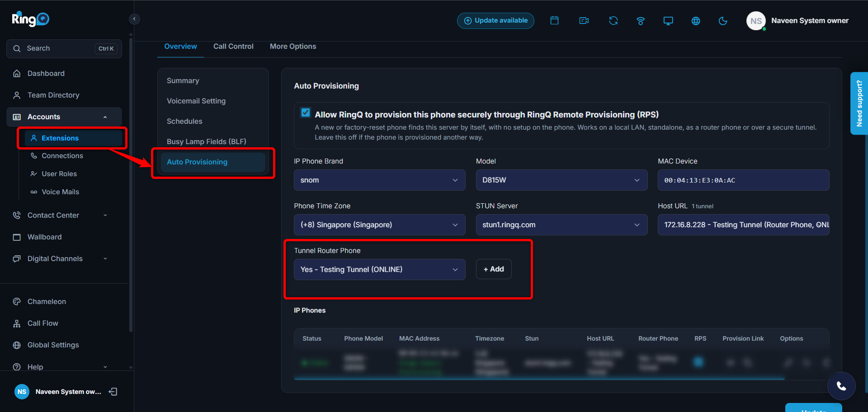Screen dimensions: 868x412
Task: Open the STUN Server stun1.ringq.com dropdown
Action: point(561,225)
